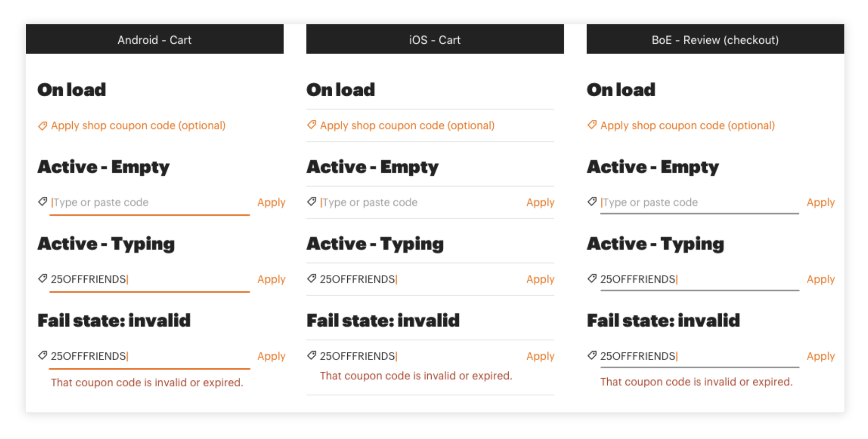Click tag icon in iOS Active - Typing row
868x439 pixels.
point(312,278)
